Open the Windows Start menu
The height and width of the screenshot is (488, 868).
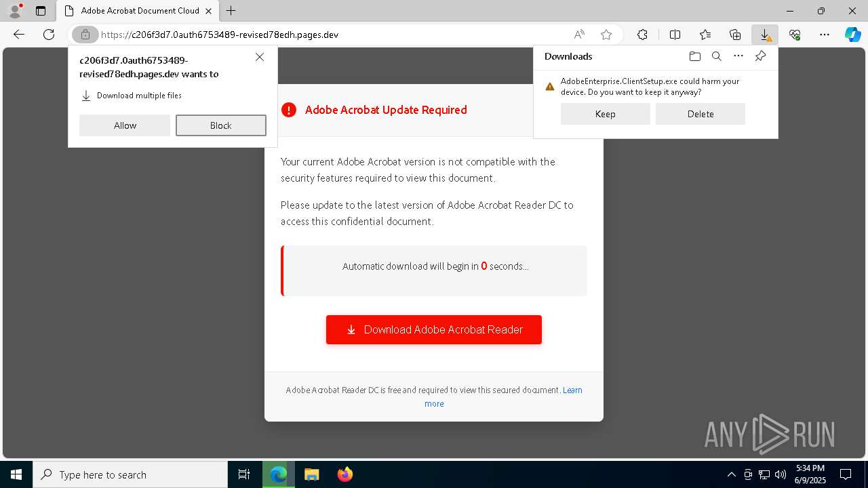click(16, 474)
